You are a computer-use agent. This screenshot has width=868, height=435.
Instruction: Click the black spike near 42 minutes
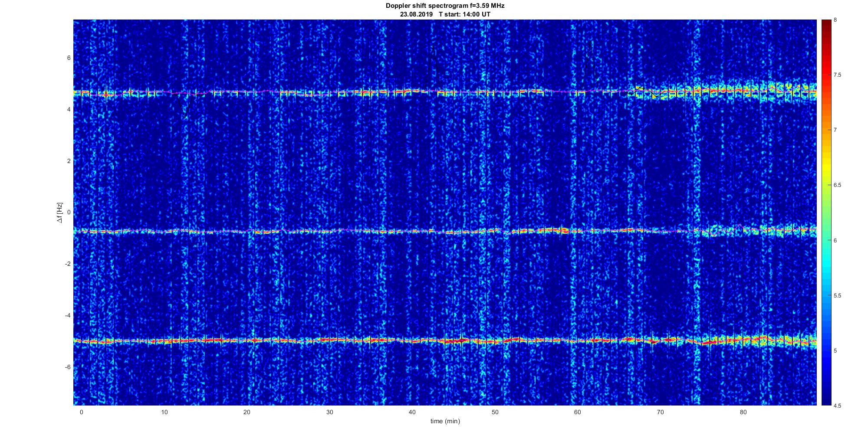click(433, 67)
